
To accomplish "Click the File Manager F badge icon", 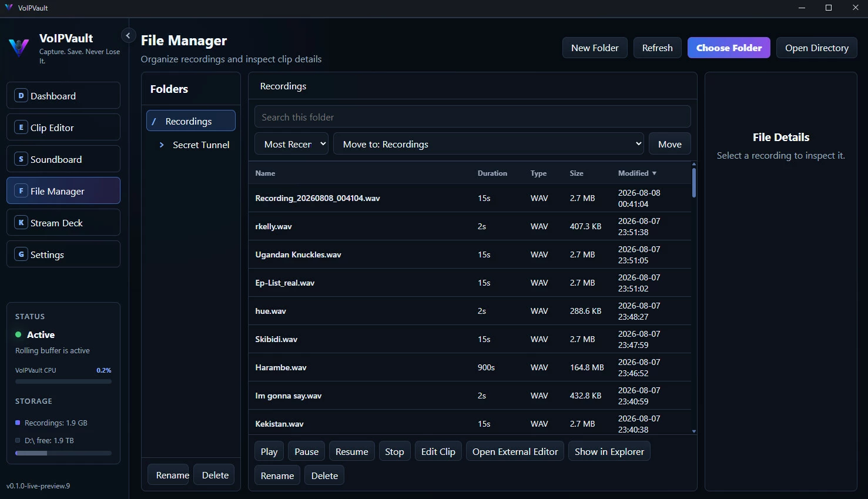I will (21, 190).
